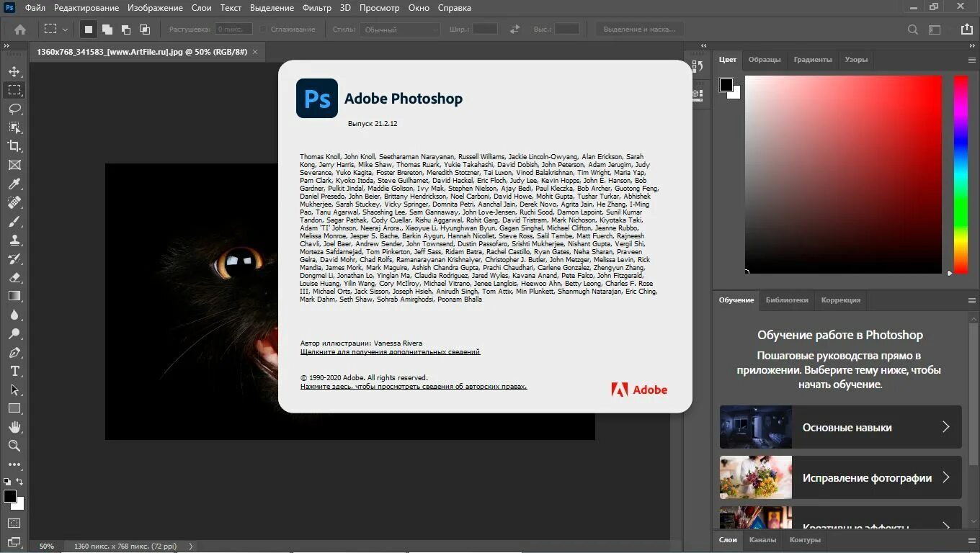
Task: Click the Выделение и маска button
Action: (x=640, y=30)
